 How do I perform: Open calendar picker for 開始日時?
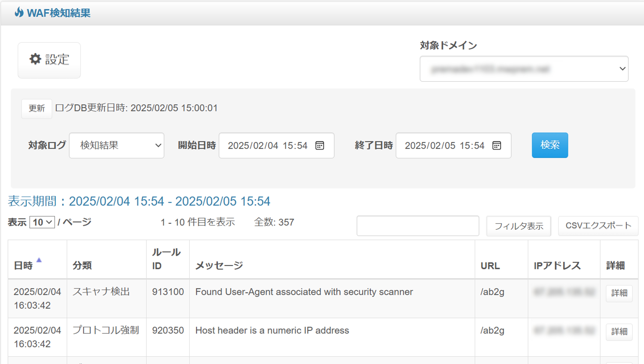[x=320, y=145]
